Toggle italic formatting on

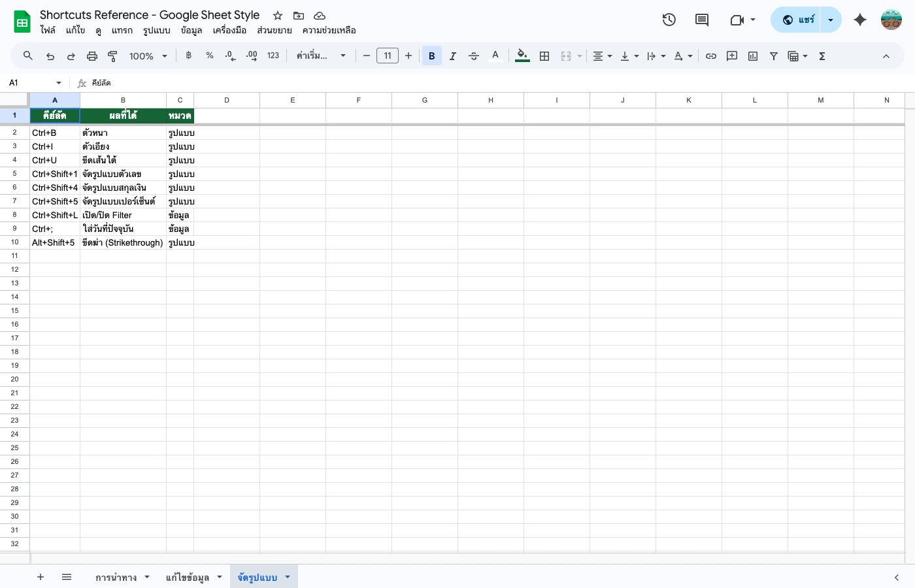tap(453, 56)
